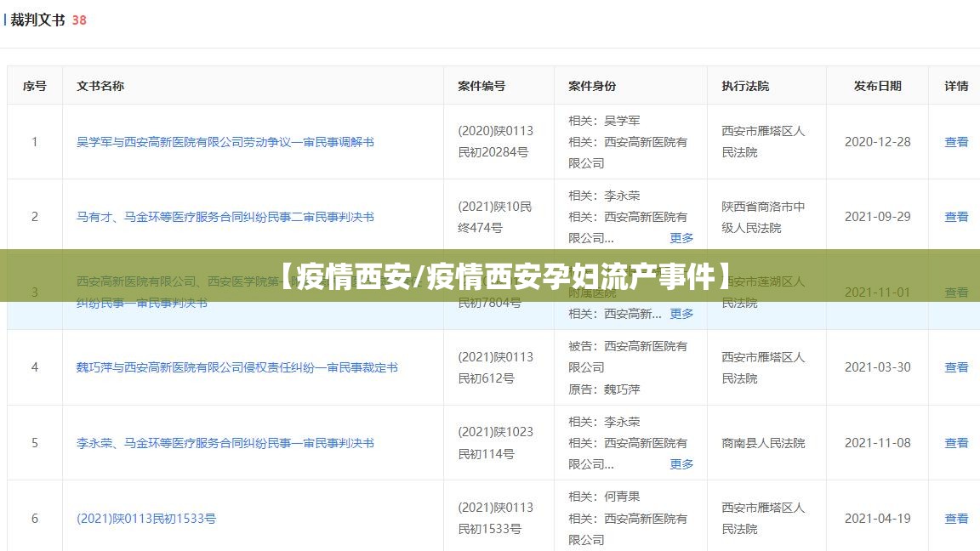Viewport: 980px width, 551px height.
Task: Click 查看 for row 5 dated 2021-11-08
Action: 956,443
